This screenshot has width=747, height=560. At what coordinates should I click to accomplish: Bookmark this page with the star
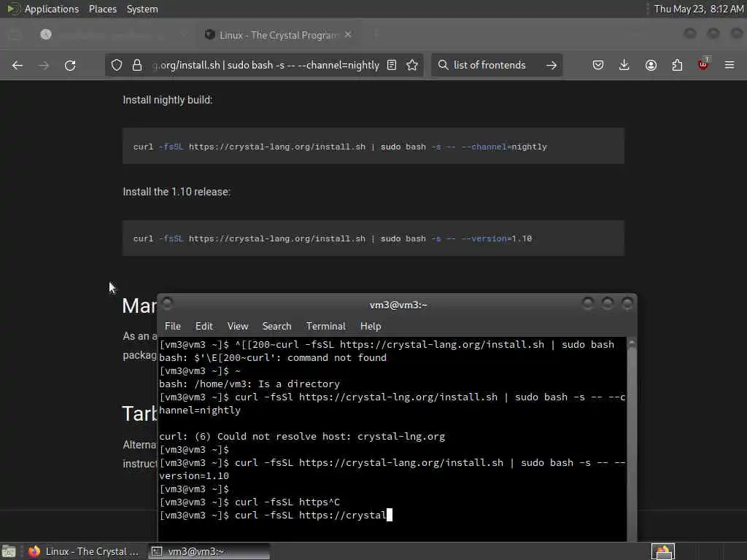tap(412, 65)
